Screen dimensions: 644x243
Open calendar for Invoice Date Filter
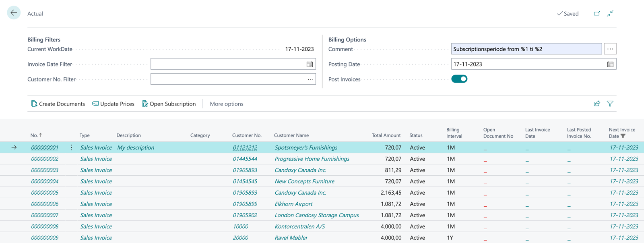pos(310,64)
